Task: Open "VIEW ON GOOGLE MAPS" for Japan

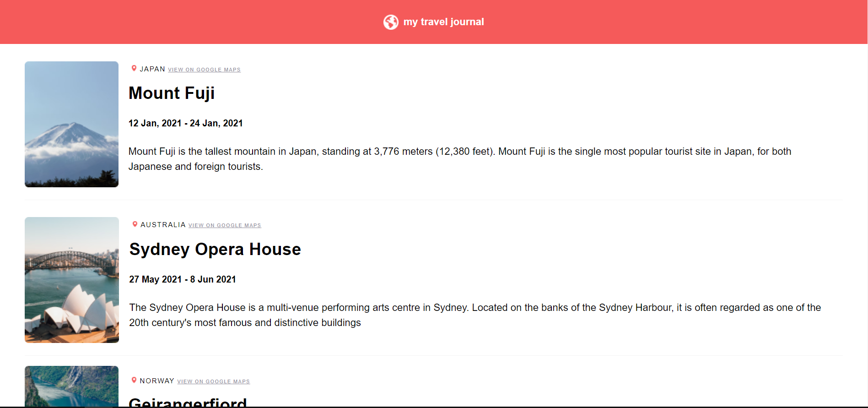Action: (x=204, y=69)
